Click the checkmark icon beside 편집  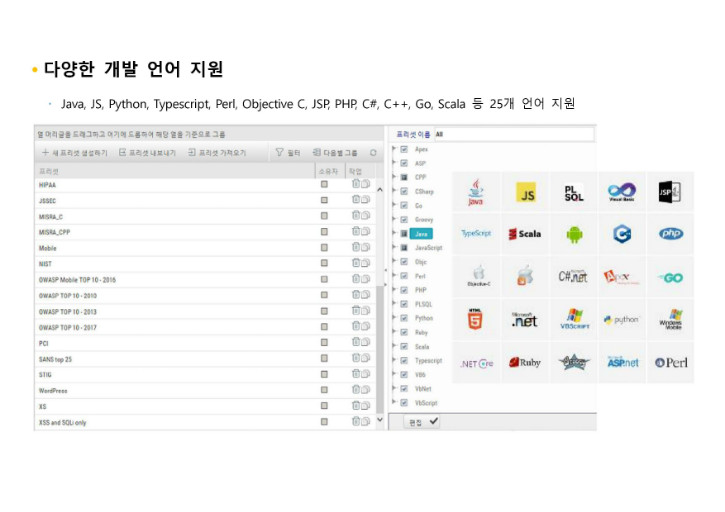click(x=433, y=421)
